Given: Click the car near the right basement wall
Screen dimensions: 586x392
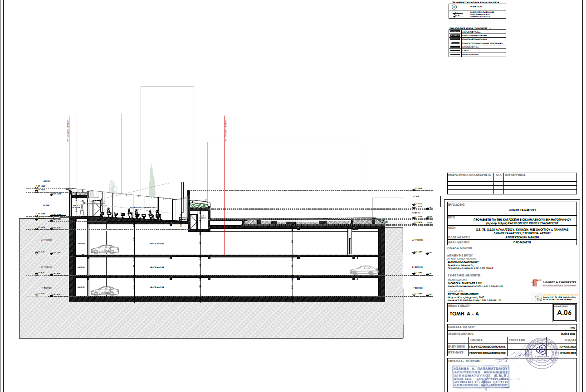Looking at the screenshot, I should 389,270.
